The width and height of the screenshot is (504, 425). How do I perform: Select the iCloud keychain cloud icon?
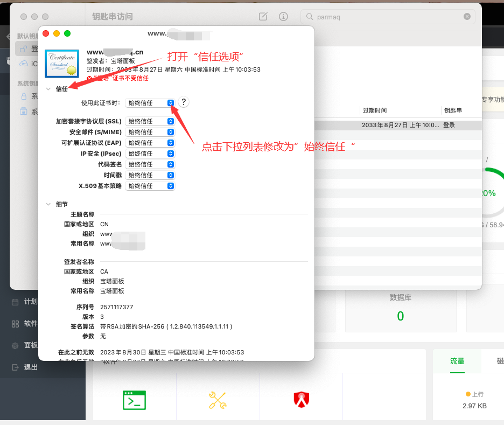click(x=24, y=64)
